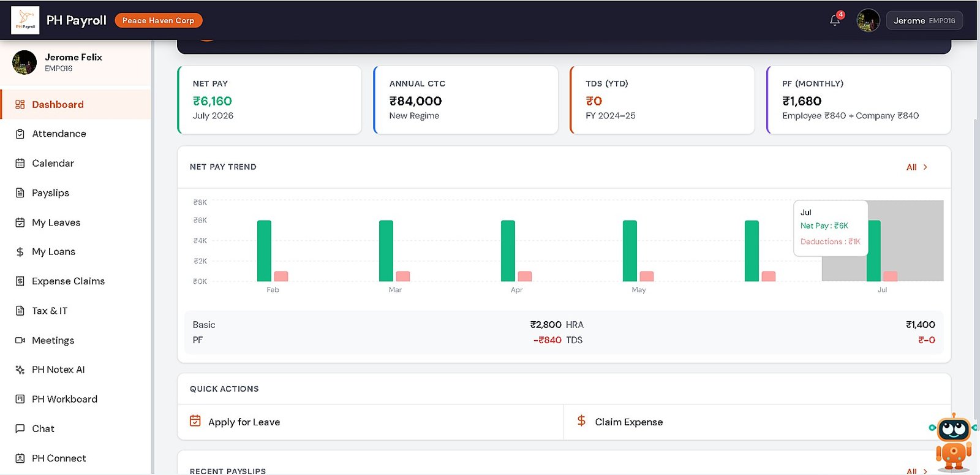Click the May pink deductions bar
980x475 pixels.
[647, 276]
